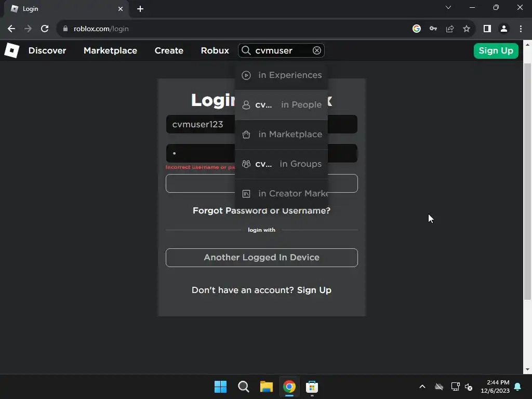Screen dimensions: 532x399
Task: Click the scrollbar down arrow
Action: [x=527, y=369]
